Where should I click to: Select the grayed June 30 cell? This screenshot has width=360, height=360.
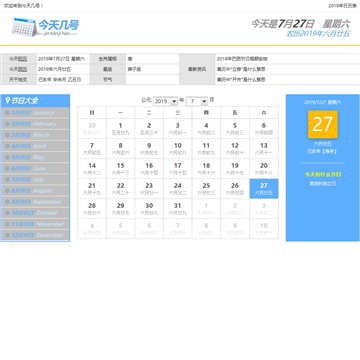click(x=92, y=129)
